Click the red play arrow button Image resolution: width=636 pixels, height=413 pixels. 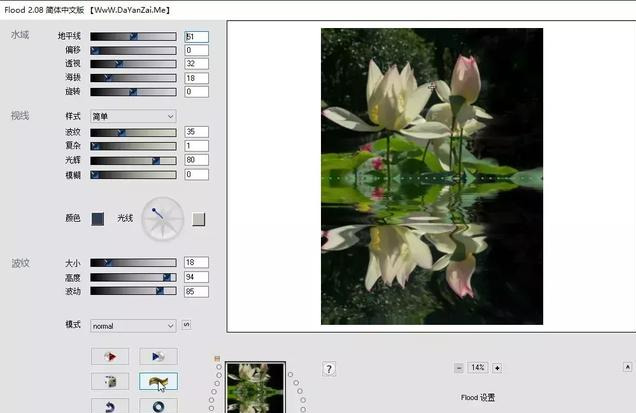click(x=110, y=356)
